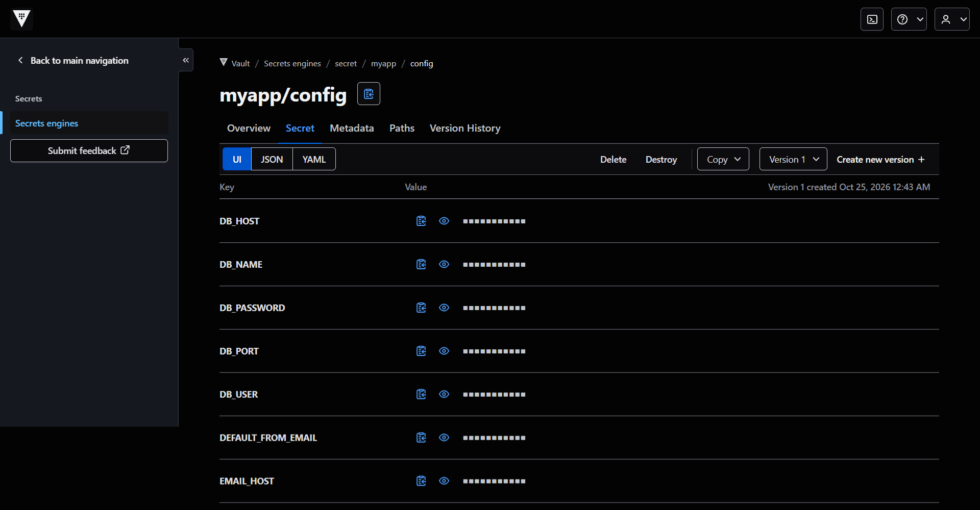
Task: Click Submit feedback button
Action: click(89, 150)
